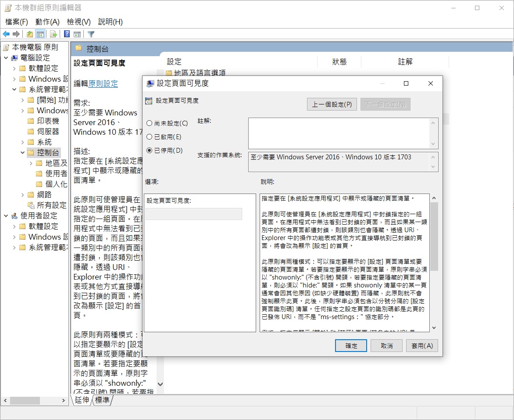Image resolution: width=514 pixels, height=420 pixels.
Task: Select the 已啟用(E) radio button
Action: pyautogui.click(x=149, y=137)
